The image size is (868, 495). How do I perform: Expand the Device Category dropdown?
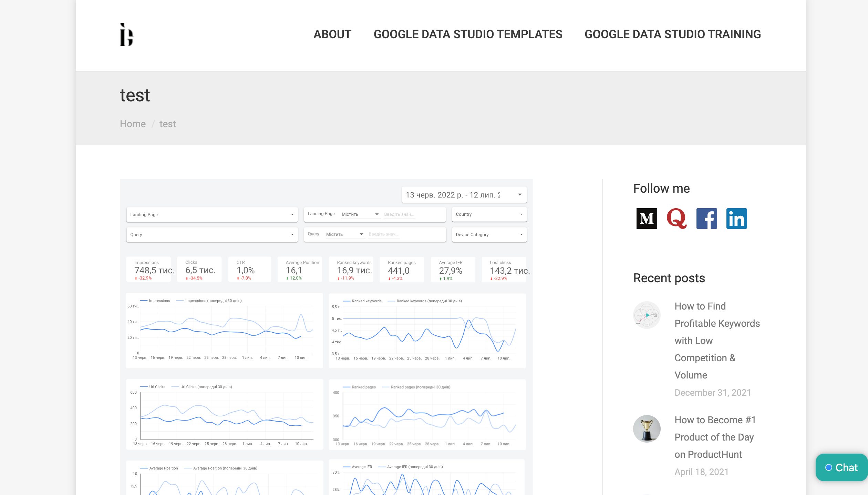pos(489,234)
